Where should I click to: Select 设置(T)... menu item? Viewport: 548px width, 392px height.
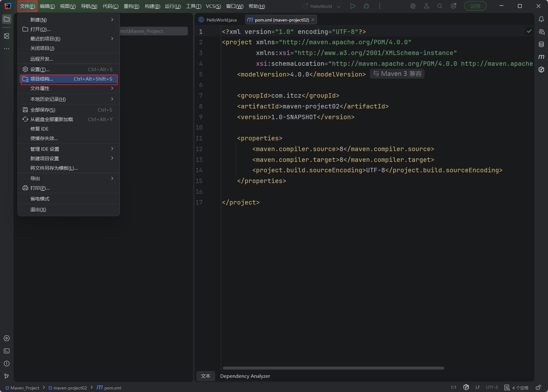click(68, 70)
